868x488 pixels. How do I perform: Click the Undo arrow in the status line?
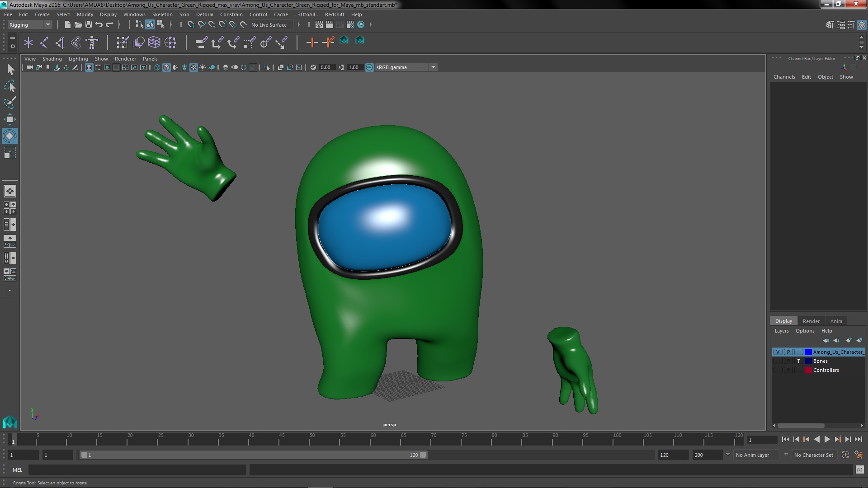(x=99, y=25)
